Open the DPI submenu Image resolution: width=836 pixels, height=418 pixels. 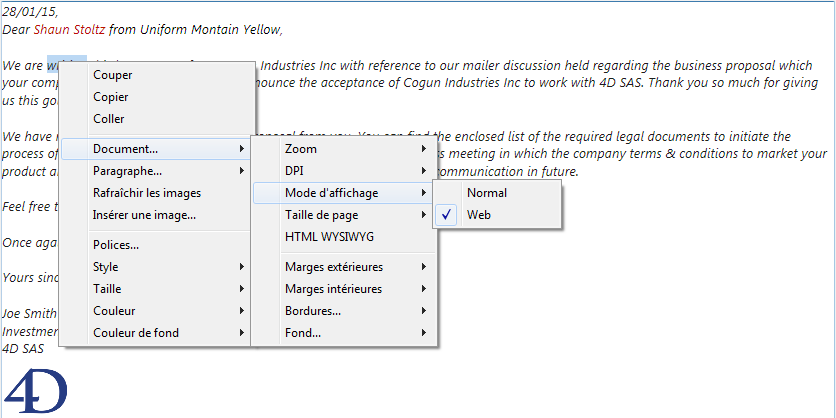pyautogui.click(x=296, y=171)
